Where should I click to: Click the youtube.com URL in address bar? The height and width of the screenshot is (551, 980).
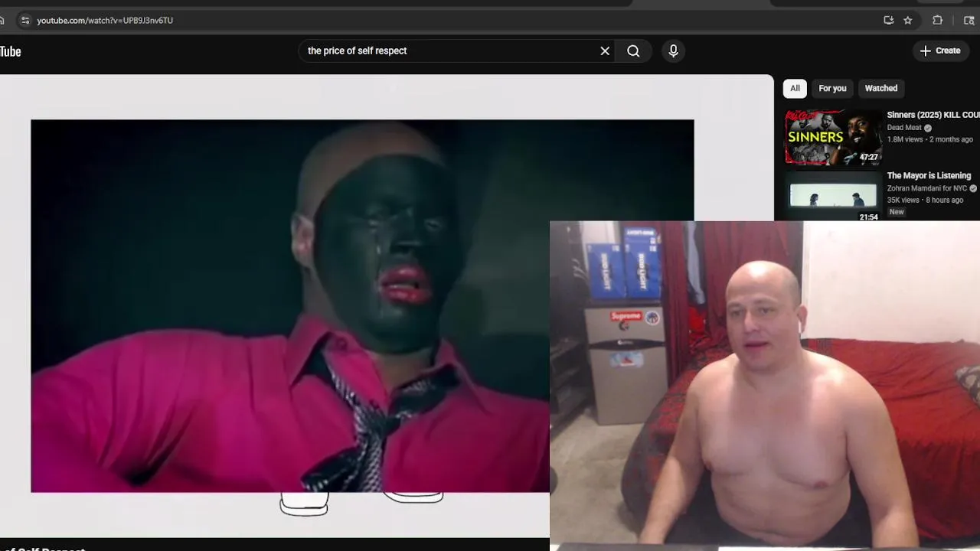pos(105,21)
